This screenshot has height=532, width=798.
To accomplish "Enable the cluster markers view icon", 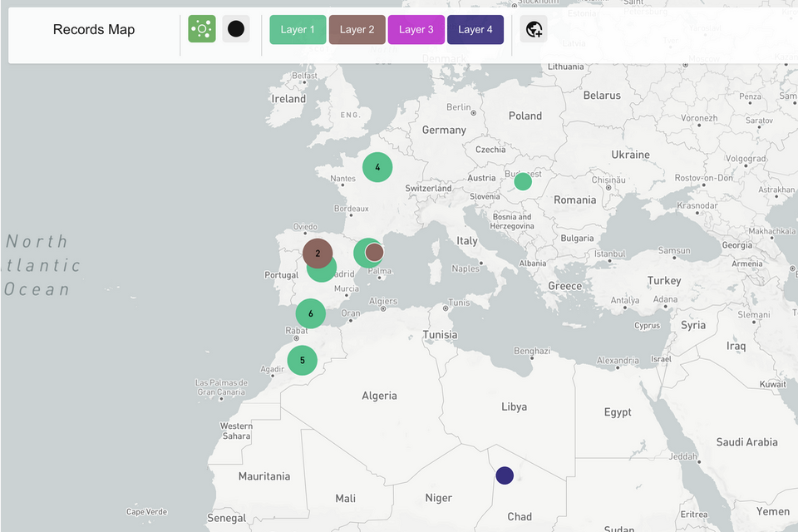I will coord(202,28).
